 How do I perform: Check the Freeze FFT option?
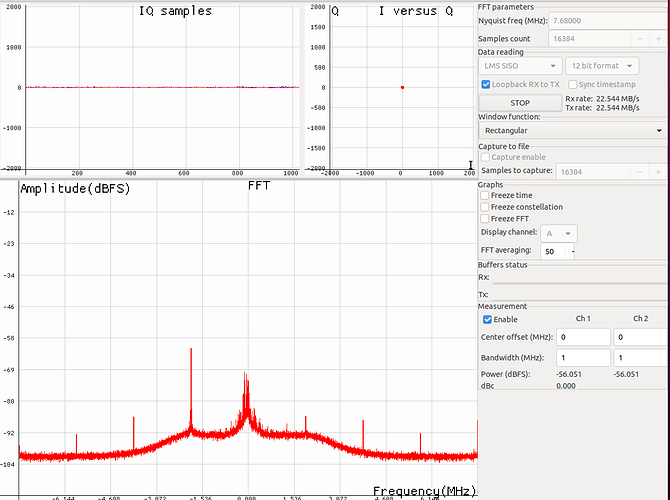coord(485,219)
